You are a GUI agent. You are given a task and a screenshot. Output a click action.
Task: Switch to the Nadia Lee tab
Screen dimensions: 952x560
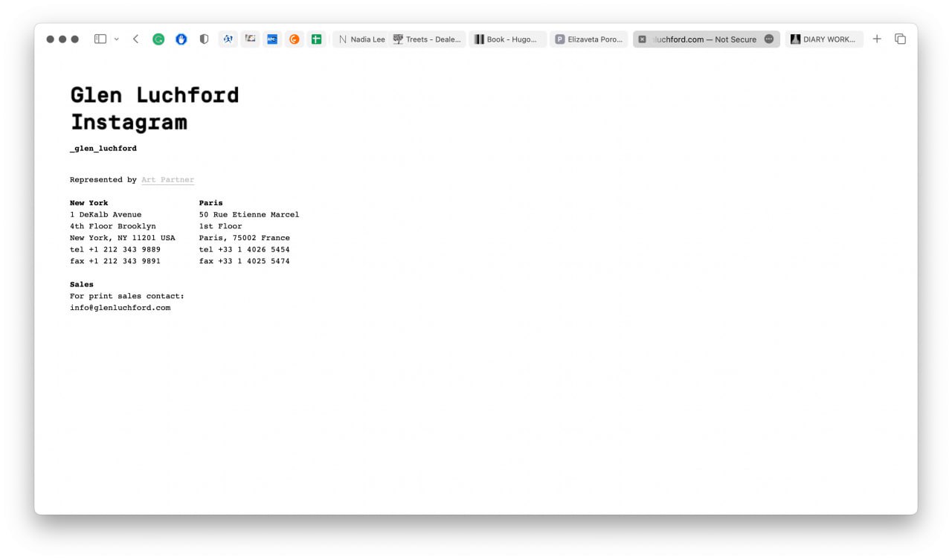pyautogui.click(x=361, y=39)
